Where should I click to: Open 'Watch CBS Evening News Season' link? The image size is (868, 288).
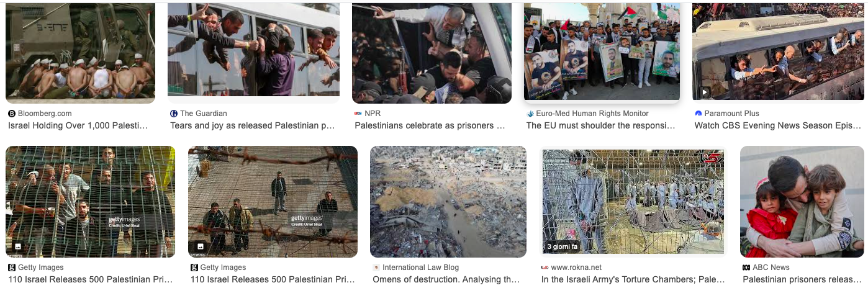point(779,125)
